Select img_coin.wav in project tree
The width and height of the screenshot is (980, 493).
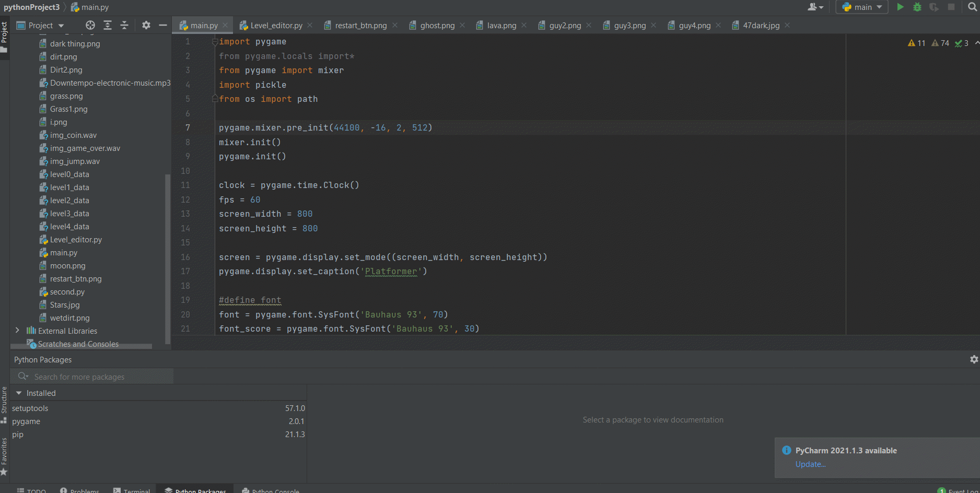pos(73,135)
